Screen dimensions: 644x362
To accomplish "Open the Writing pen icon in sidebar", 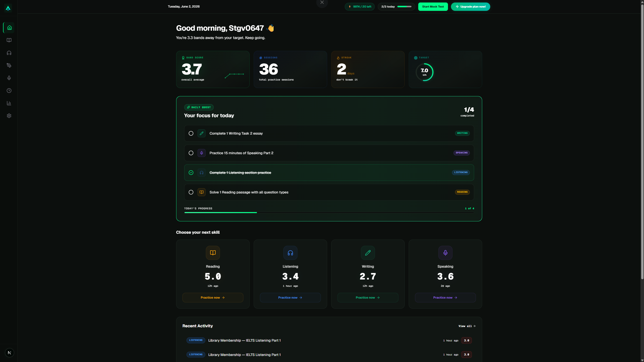I will (9, 65).
